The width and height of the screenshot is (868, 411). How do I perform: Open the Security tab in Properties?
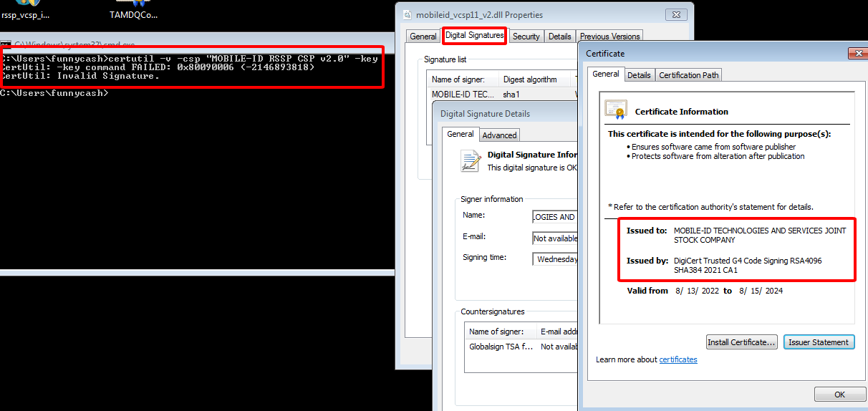[526, 37]
